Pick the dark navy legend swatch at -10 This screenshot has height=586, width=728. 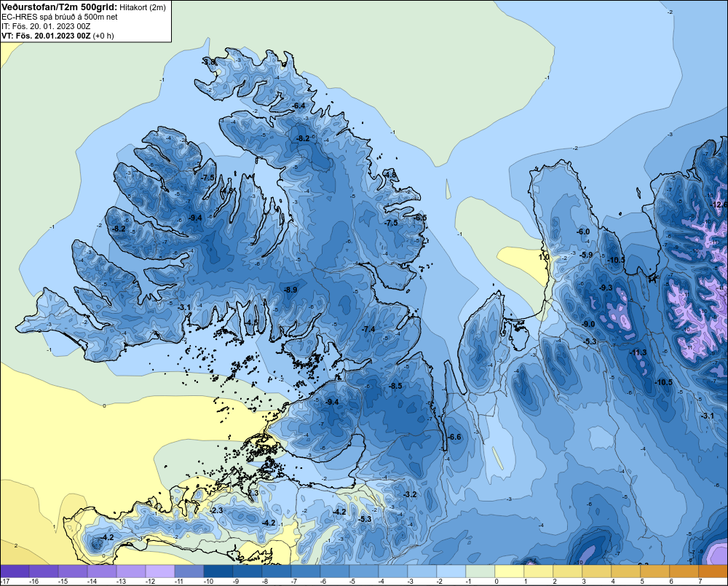click(x=218, y=571)
